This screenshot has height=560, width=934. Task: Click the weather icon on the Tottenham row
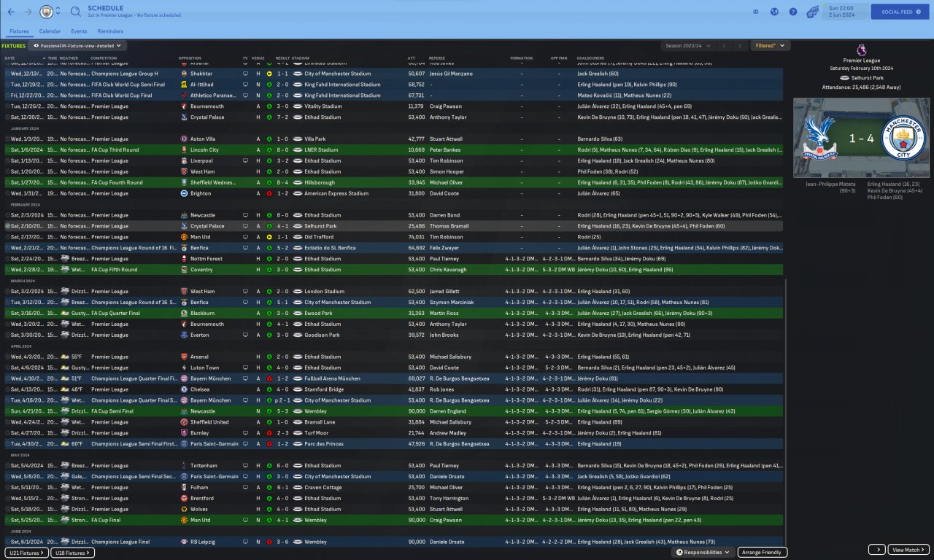point(65,466)
